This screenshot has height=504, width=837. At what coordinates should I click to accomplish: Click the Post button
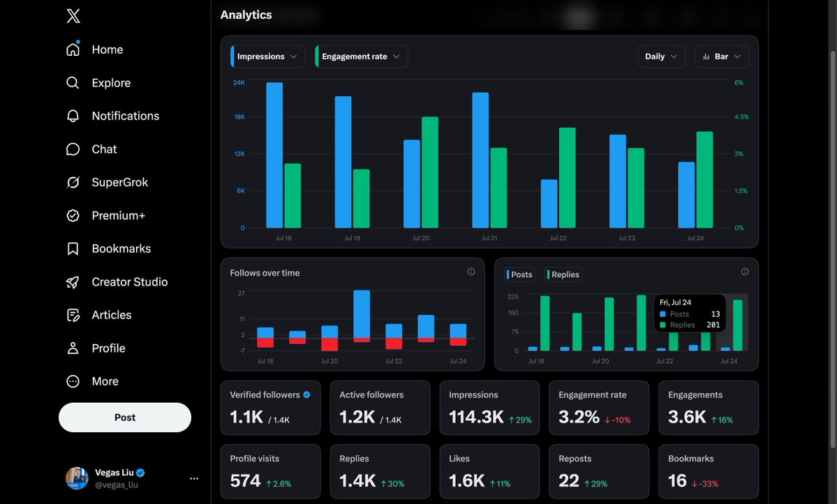(125, 417)
